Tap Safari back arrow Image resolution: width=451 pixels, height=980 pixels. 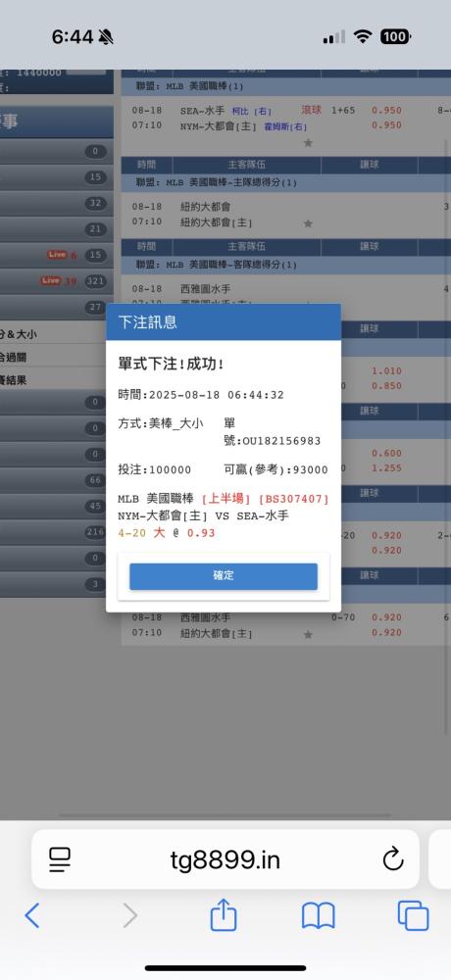tap(32, 915)
